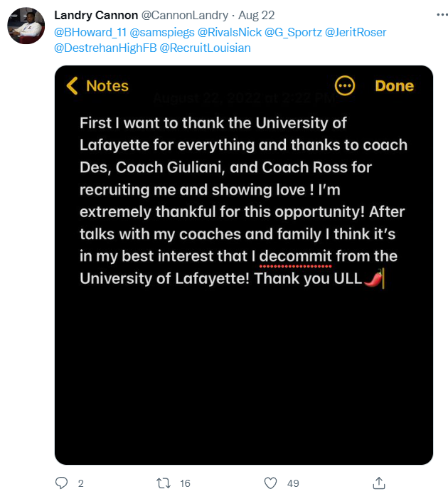Click Landry Cannon's profile avatar
Image resolution: width=448 pixels, height=499 pixels.
(x=26, y=27)
